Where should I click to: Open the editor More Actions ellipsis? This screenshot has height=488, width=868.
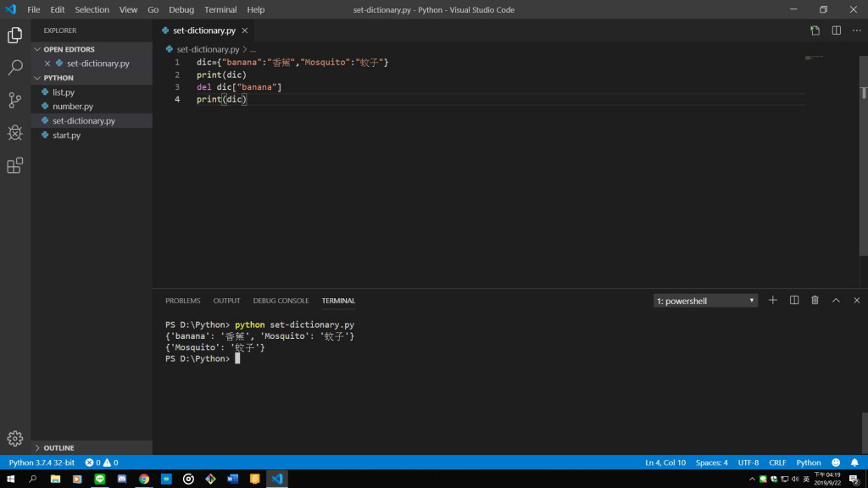(856, 30)
